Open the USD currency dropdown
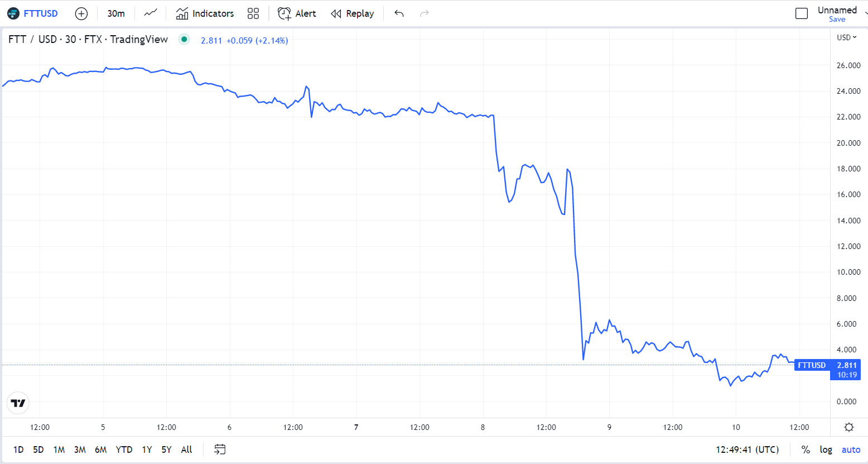Screen dimensions: 868x464 point(846,37)
